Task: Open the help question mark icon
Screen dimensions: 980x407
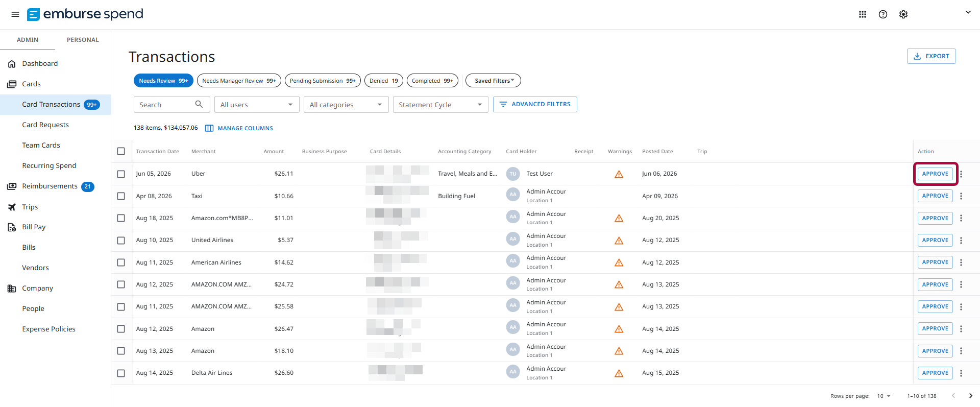Action: pyautogui.click(x=883, y=14)
